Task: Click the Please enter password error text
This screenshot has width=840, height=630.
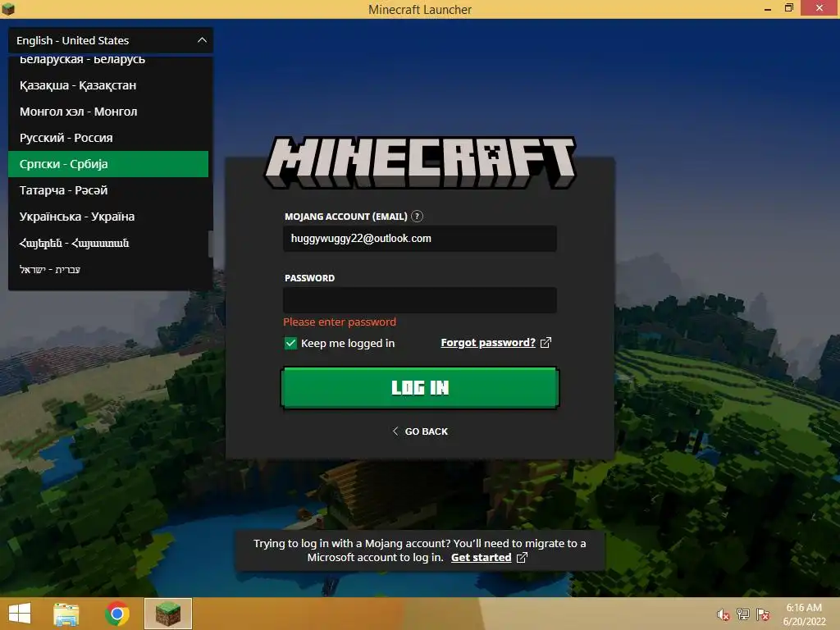Action: point(340,322)
